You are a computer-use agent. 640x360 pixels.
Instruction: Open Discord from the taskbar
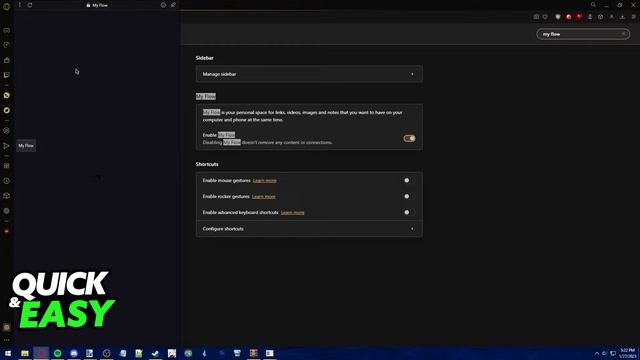(74, 353)
